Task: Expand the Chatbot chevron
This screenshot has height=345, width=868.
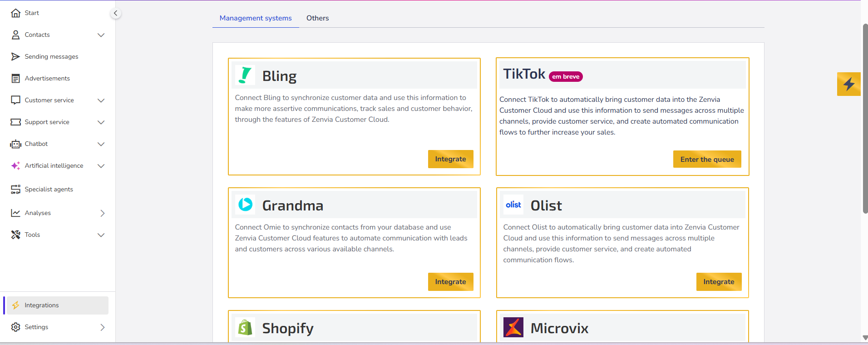Action: (101, 144)
